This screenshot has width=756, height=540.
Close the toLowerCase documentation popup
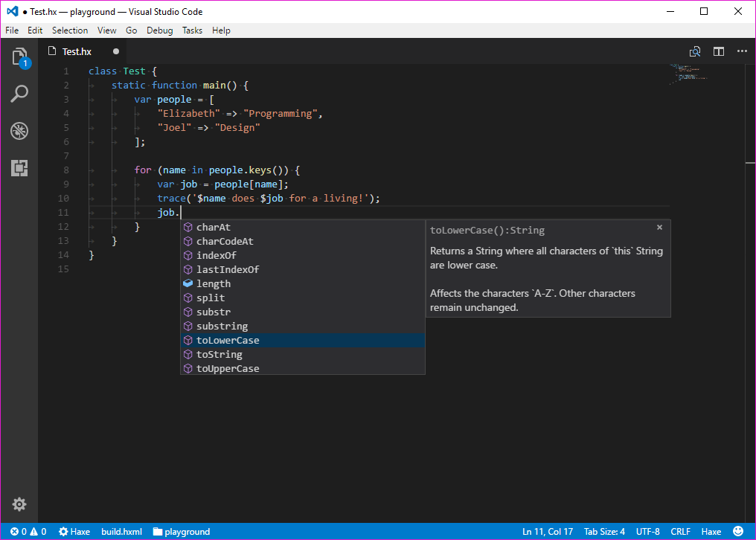659,227
